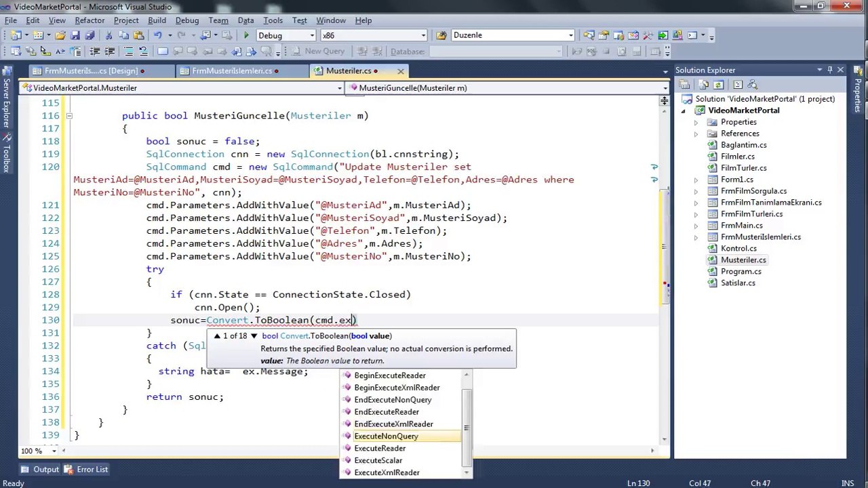The image size is (868, 488).
Task: Collapse the MusteriGuncelle method outlining box
Action: click(x=68, y=116)
